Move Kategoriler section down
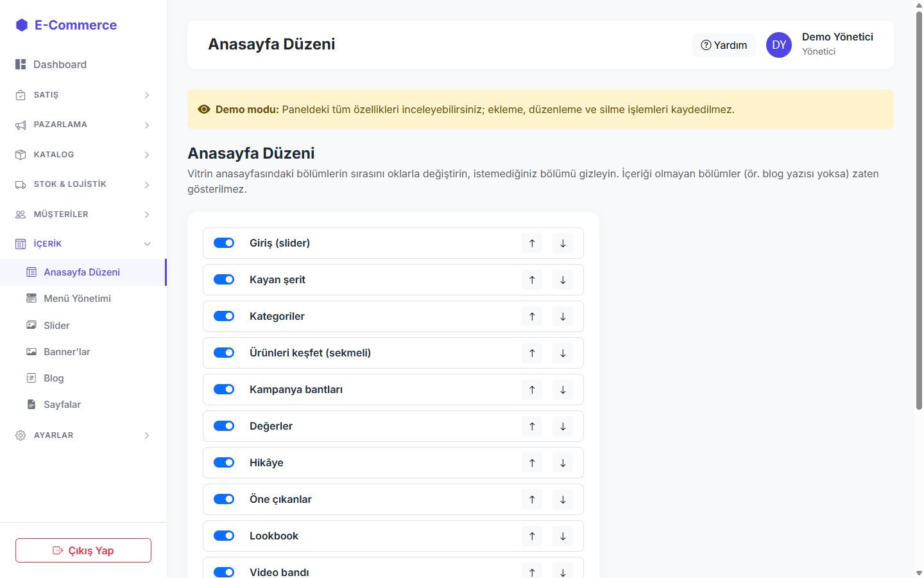 pyautogui.click(x=563, y=317)
